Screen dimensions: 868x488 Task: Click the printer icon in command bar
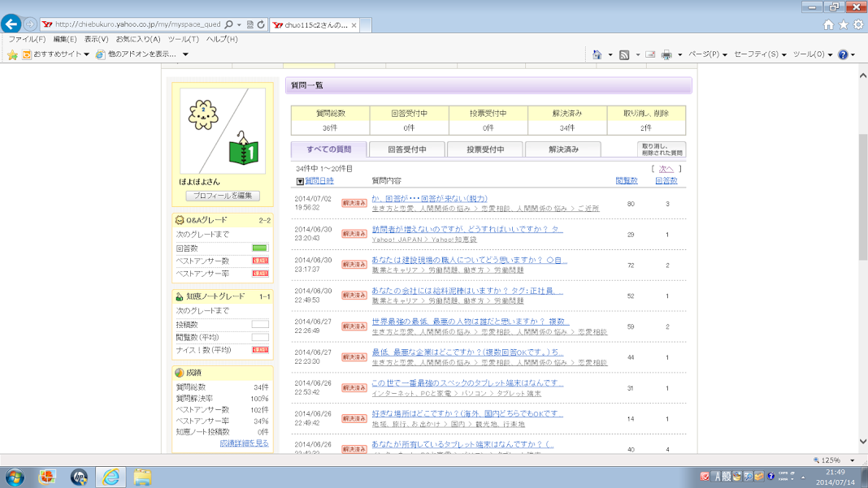click(x=666, y=54)
